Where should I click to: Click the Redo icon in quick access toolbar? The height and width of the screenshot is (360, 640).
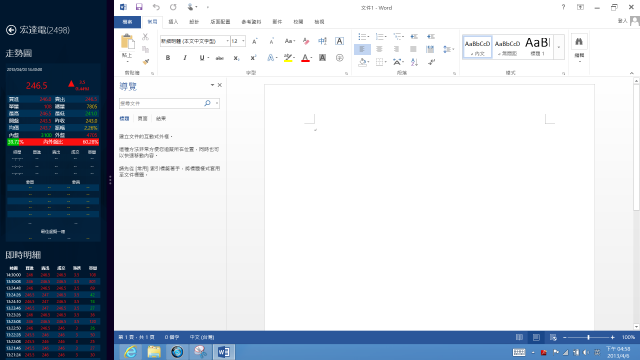[173, 7]
